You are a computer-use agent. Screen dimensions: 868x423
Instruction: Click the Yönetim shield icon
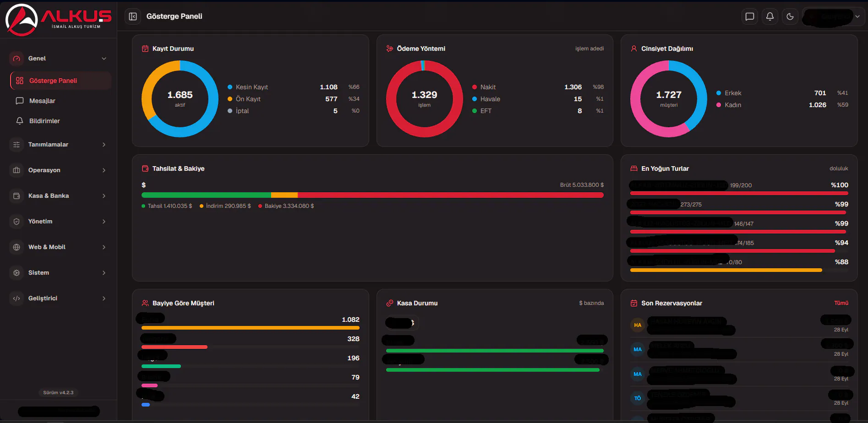pos(16,222)
